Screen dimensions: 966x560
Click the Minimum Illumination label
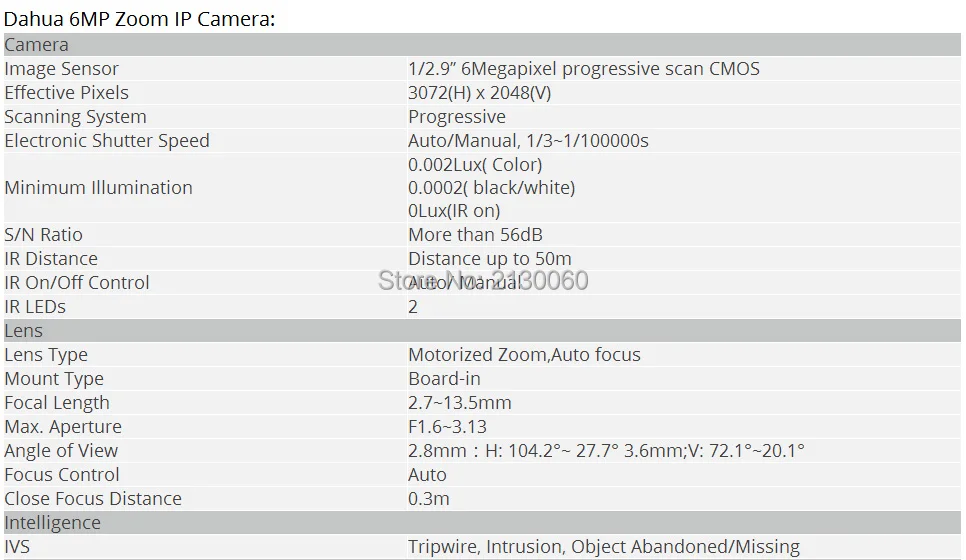[x=98, y=187]
